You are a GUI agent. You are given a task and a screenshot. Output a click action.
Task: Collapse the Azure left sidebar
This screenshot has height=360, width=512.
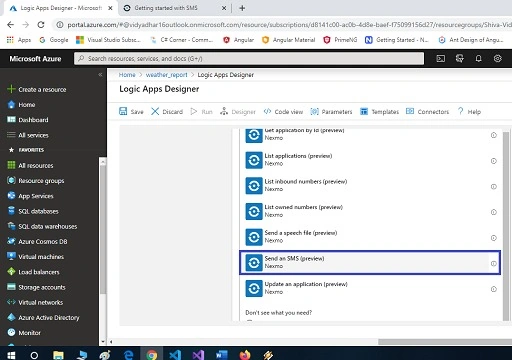100,75
